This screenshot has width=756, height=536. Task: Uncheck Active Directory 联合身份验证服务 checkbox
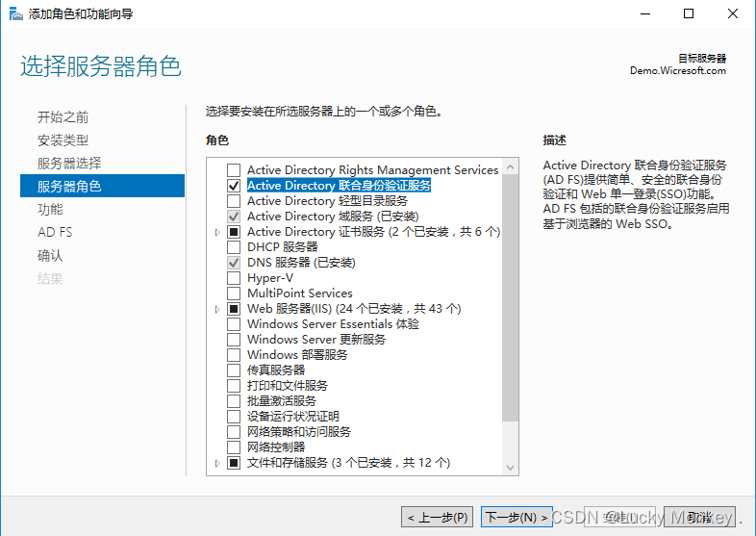[234, 186]
